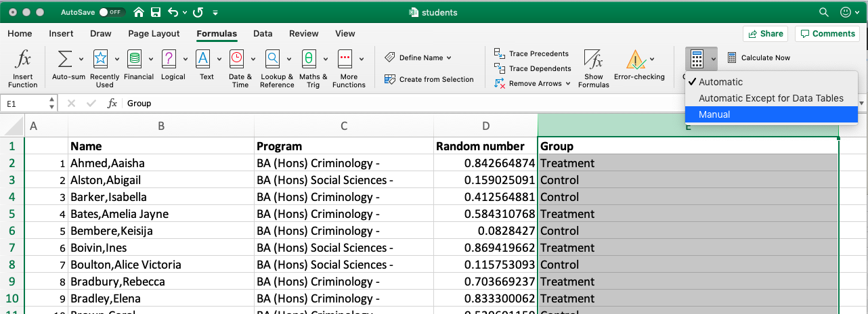868x314 pixels.
Task: Open Lookup & Reference functions
Action: click(x=273, y=60)
